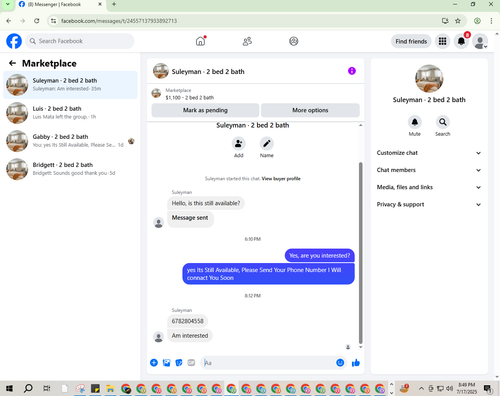Open the tab search dropdown in Chrome

pos(7,4)
